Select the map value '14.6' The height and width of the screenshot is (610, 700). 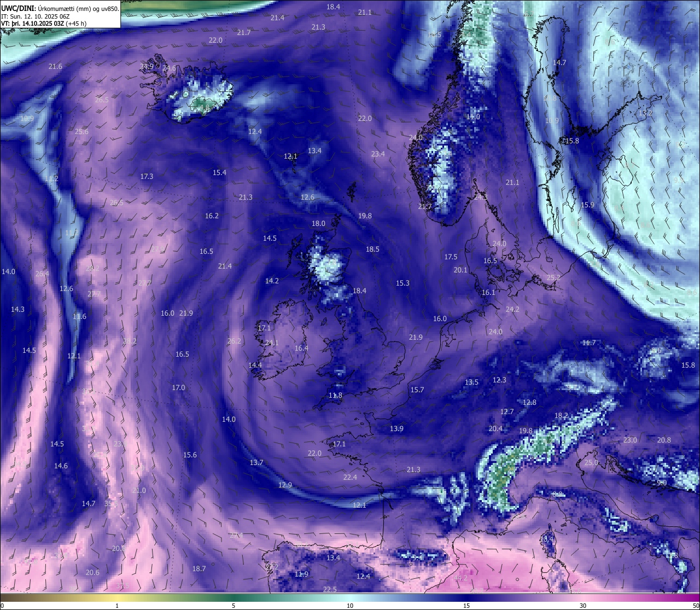coord(61,466)
